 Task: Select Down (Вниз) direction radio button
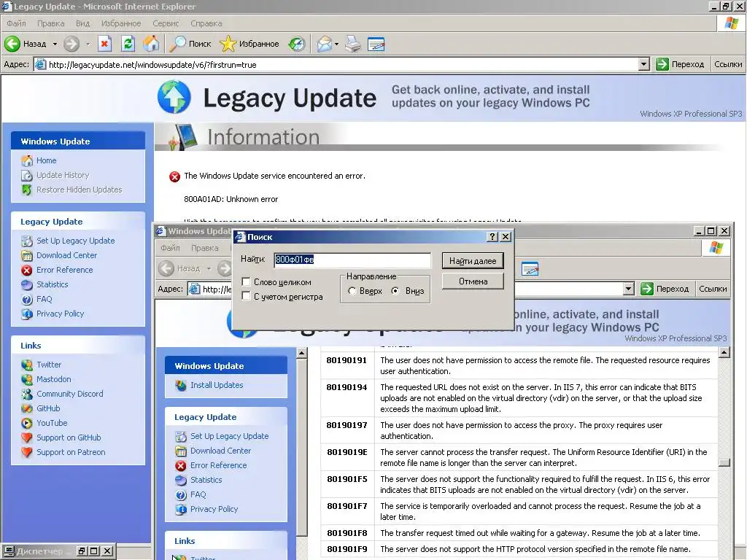[x=395, y=291]
